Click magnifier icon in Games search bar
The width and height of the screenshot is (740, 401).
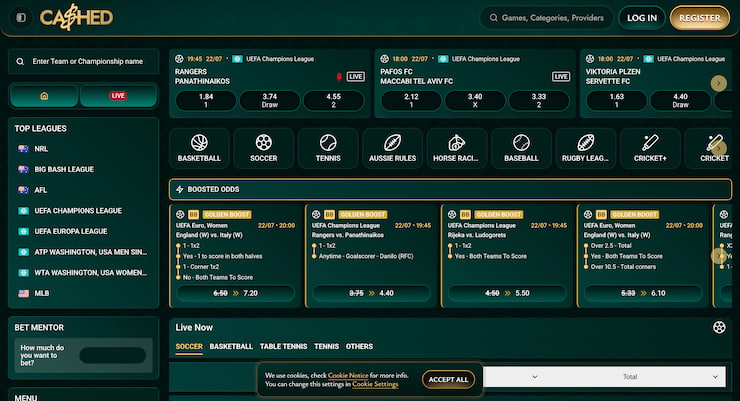pyautogui.click(x=493, y=18)
